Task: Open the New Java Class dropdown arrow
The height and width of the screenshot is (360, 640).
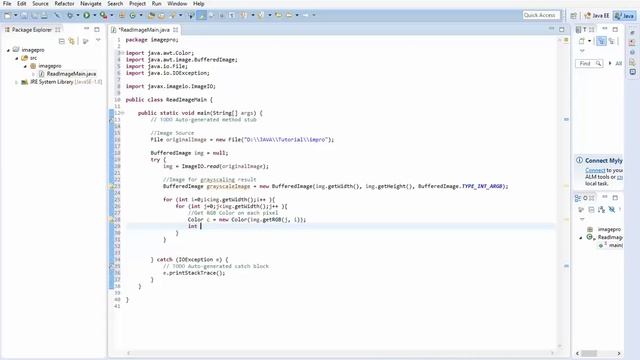Action: [x=141, y=16]
